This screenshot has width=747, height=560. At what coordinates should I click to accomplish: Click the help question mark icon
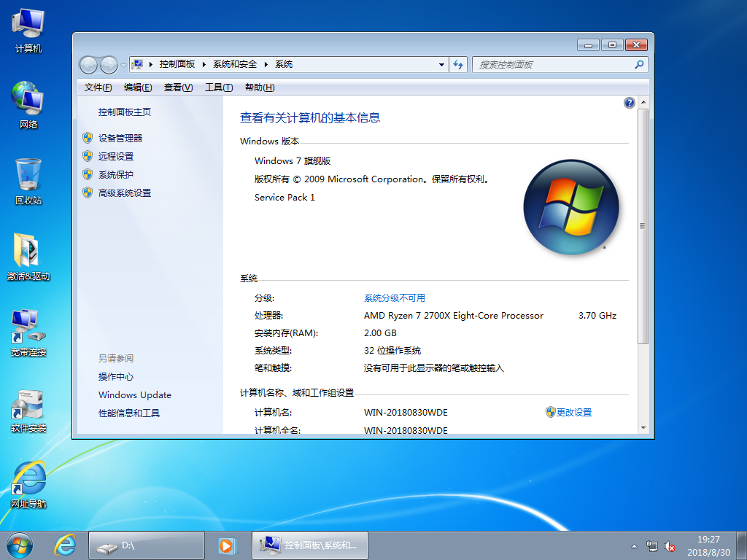pos(629,102)
